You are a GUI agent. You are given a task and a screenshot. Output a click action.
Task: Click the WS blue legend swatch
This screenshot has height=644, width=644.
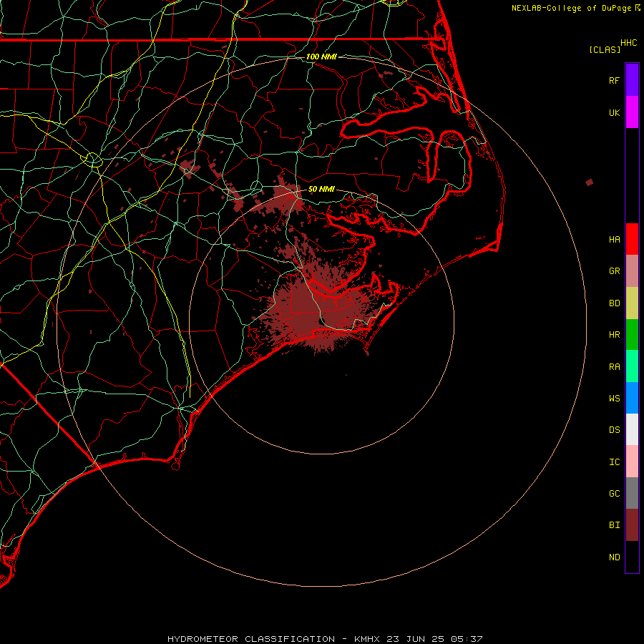(632, 398)
